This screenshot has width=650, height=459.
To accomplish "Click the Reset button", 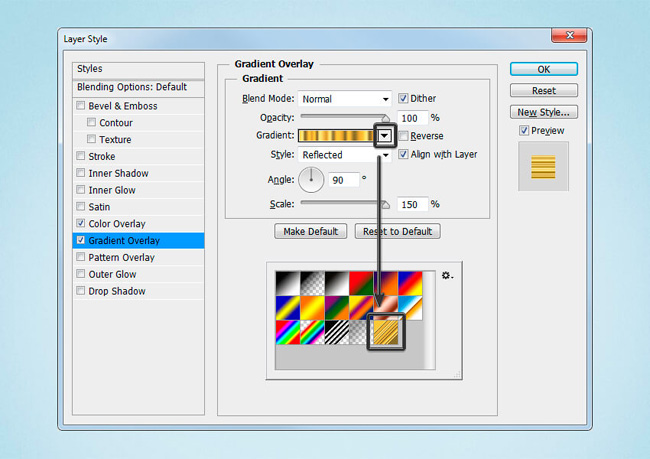I will point(543,90).
